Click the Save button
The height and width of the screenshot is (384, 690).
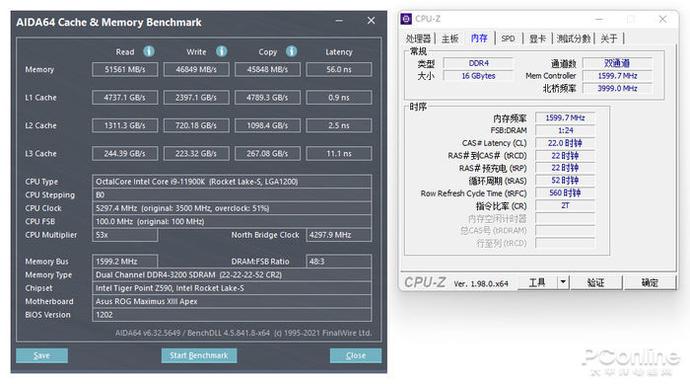point(42,355)
